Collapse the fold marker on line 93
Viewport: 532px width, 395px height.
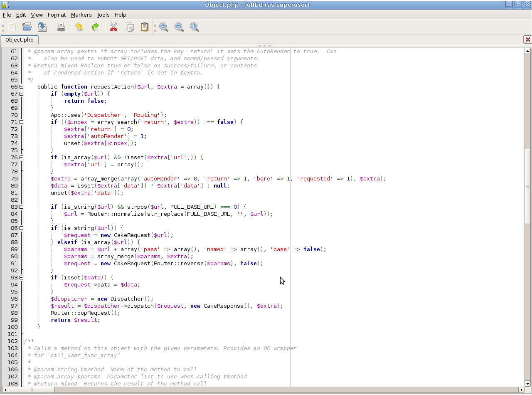[x=21, y=277]
